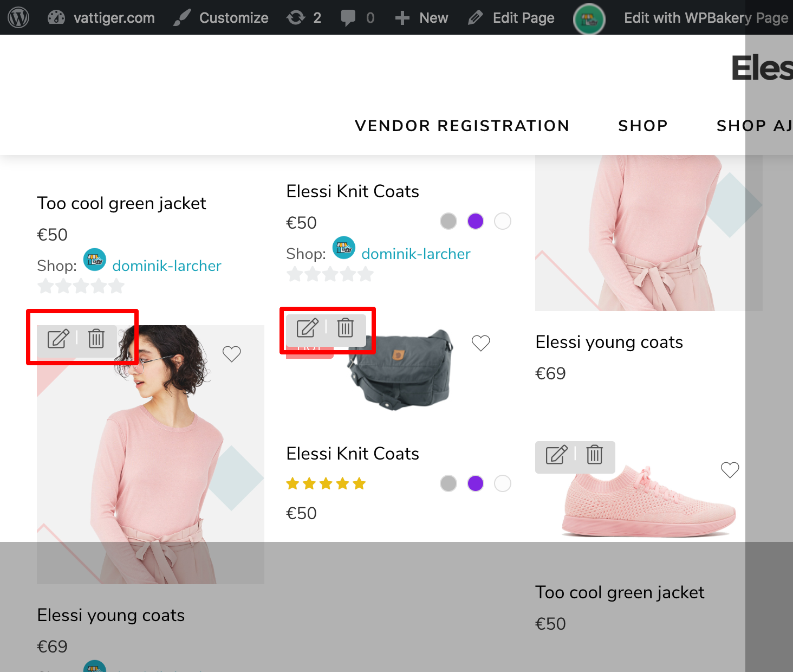Delete the pink sweater product with trash icon
This screenshot has width=793, height=672.
pyautogui.click(x=96, y=339)
